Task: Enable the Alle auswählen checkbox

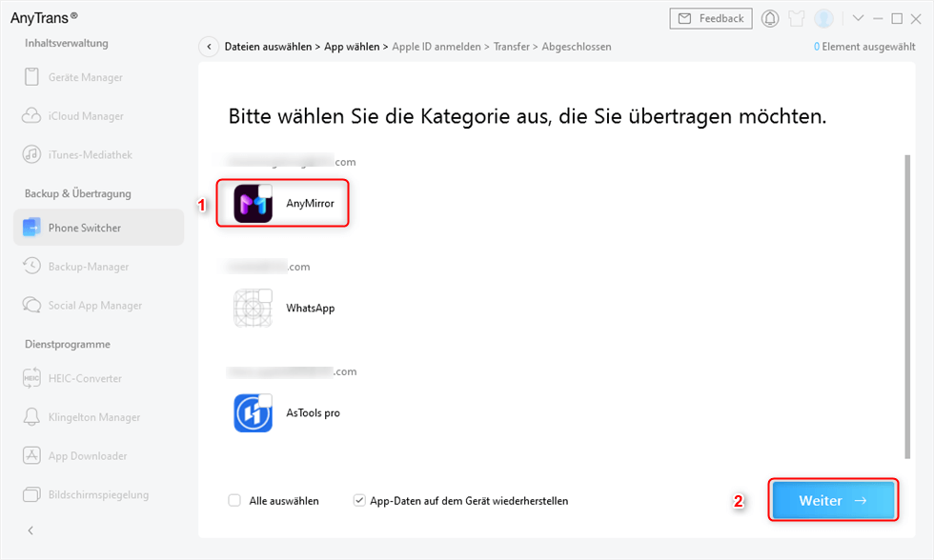Action: [232, 500]
